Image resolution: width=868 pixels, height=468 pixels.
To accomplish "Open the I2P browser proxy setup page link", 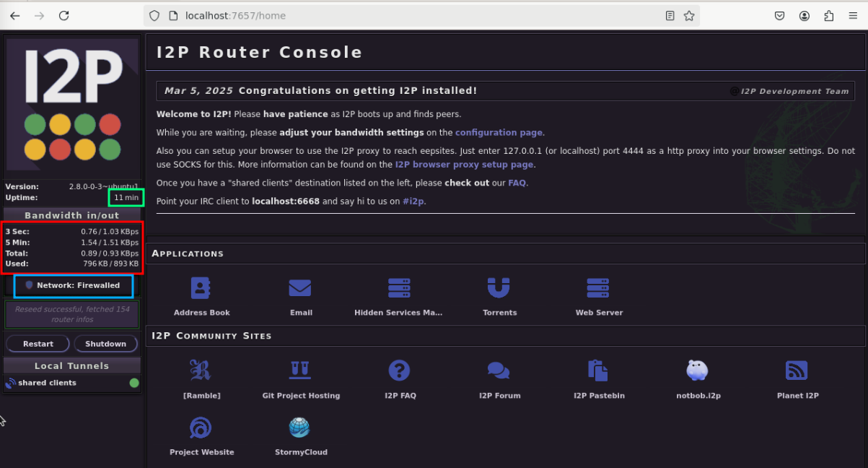I will (x=465, y=165).
